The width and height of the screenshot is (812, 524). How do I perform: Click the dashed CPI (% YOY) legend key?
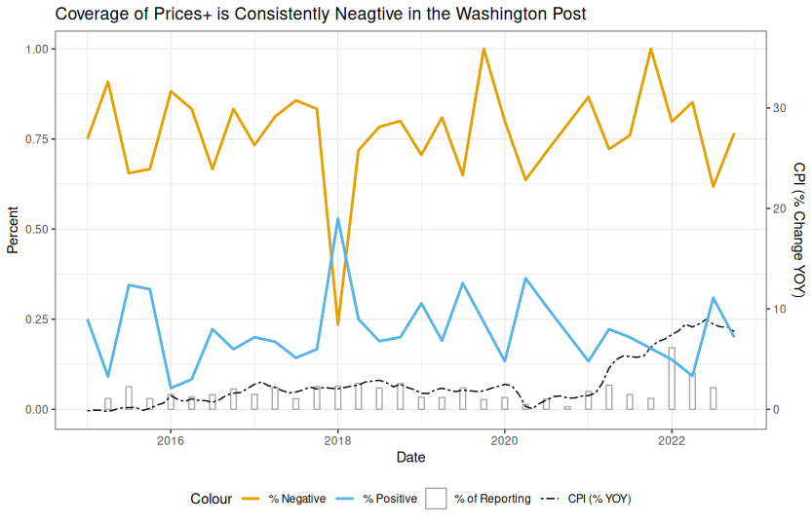tap(550, 499)
